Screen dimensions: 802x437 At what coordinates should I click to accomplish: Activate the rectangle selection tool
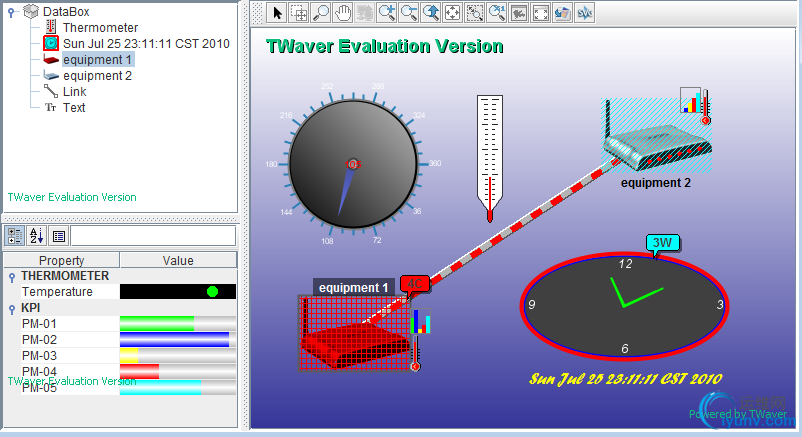(x=299, y=13)
